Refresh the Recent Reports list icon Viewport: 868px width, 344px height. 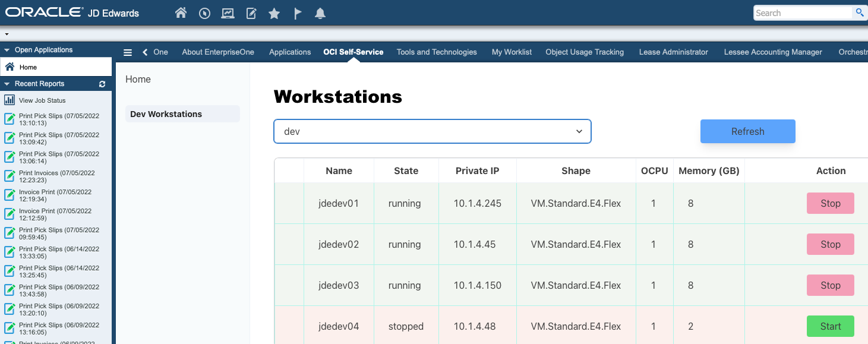pyautogui.click(x=102, y=84)
